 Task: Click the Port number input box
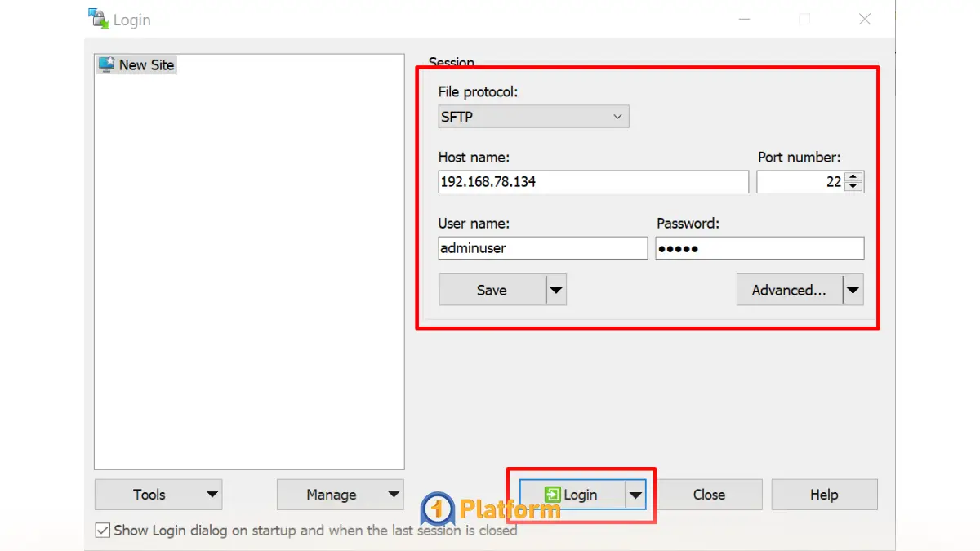coord(800,182)
